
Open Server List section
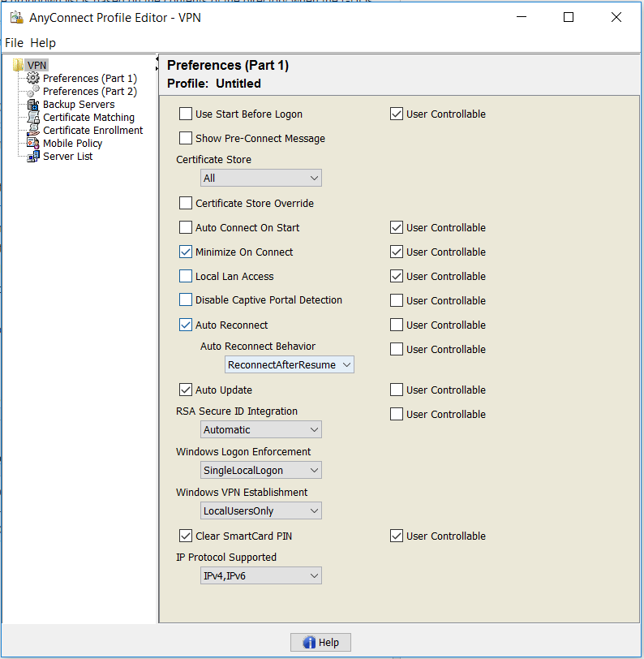point(67,157)
